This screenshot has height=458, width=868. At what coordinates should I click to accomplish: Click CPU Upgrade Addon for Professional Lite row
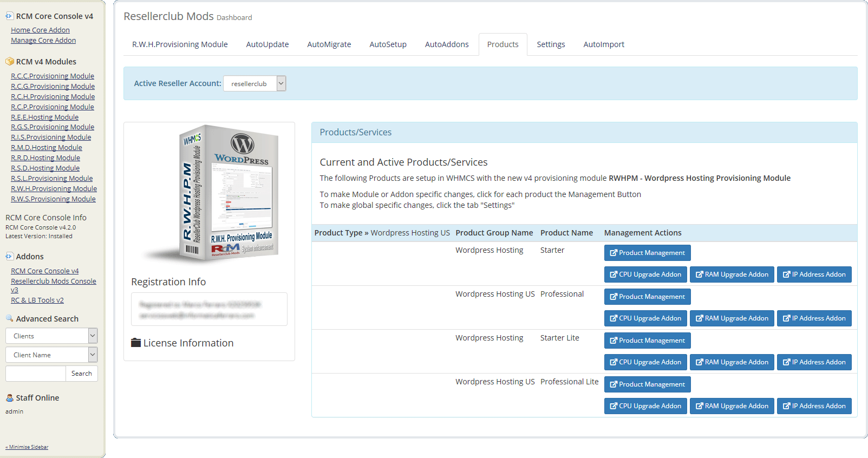(645, 406)
